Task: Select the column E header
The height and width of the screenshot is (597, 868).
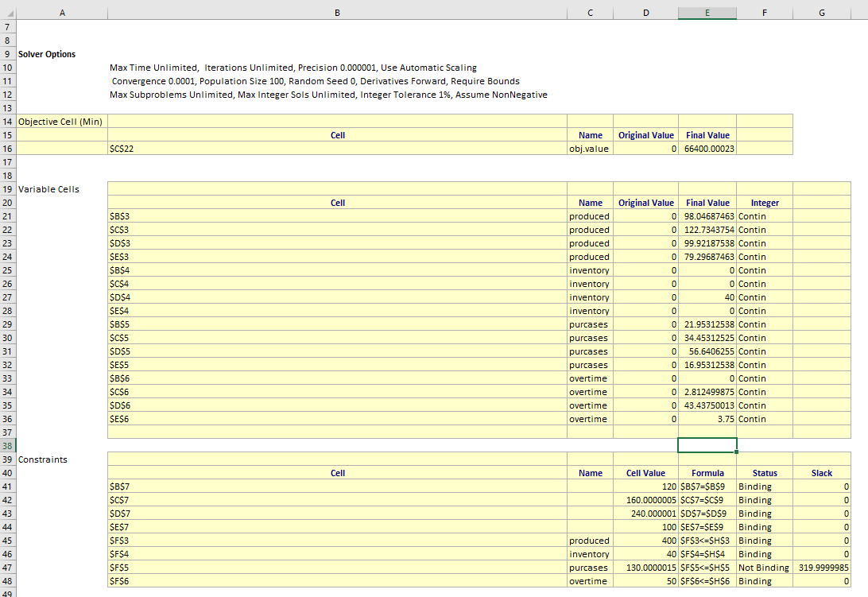Action: pos(707,12)
